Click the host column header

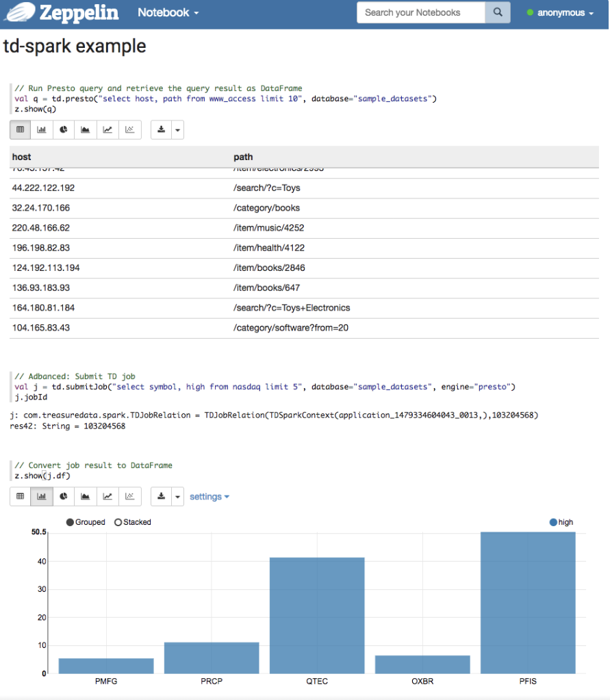22,157
